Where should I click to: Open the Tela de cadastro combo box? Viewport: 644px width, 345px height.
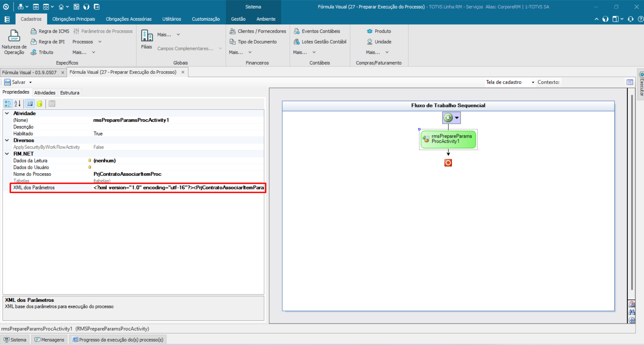(510, 82)
